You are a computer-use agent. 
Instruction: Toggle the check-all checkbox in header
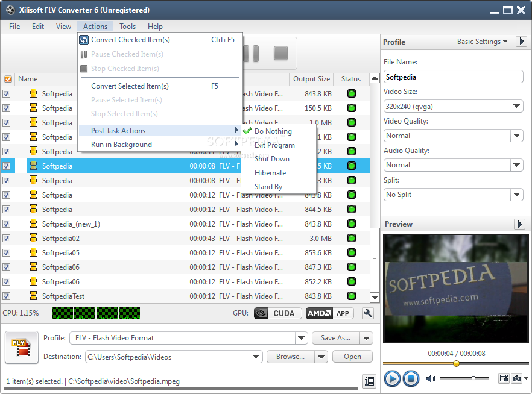coord(8,79)
